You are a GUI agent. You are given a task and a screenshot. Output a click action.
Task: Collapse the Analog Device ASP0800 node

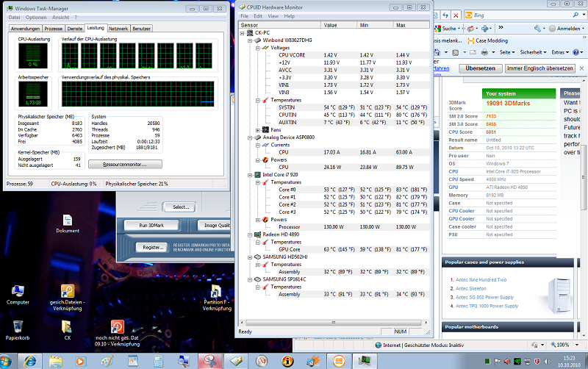(x=250, y=137)
